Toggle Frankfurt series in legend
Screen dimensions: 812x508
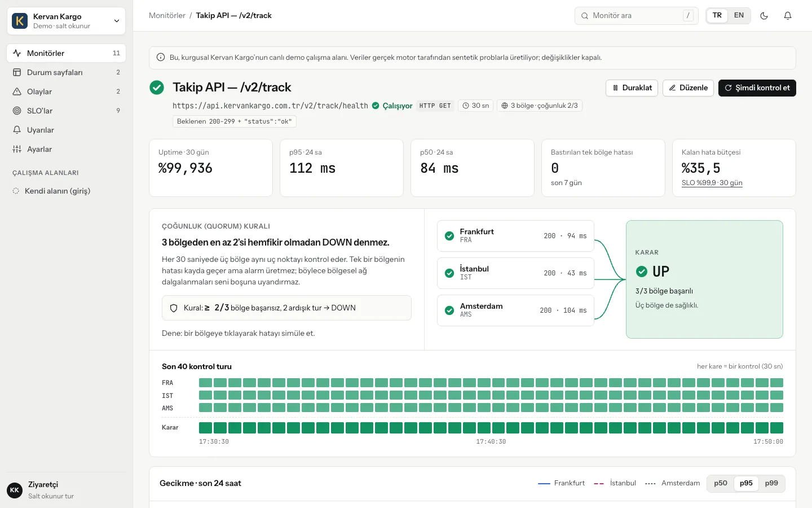click(x=561, y=483)
